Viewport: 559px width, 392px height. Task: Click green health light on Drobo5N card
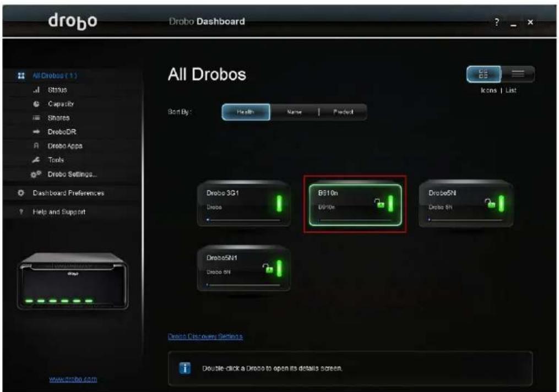click(502, 203)
